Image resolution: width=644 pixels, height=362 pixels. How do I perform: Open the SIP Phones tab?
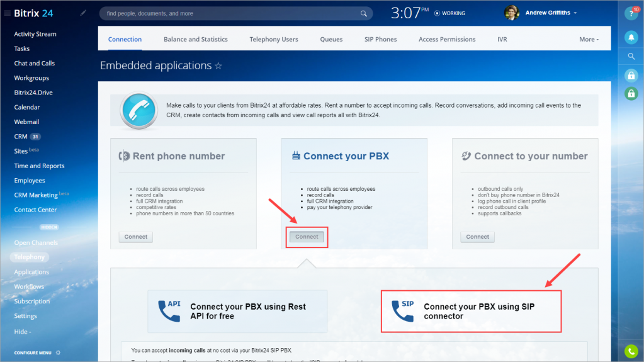(x=380, y=40)
